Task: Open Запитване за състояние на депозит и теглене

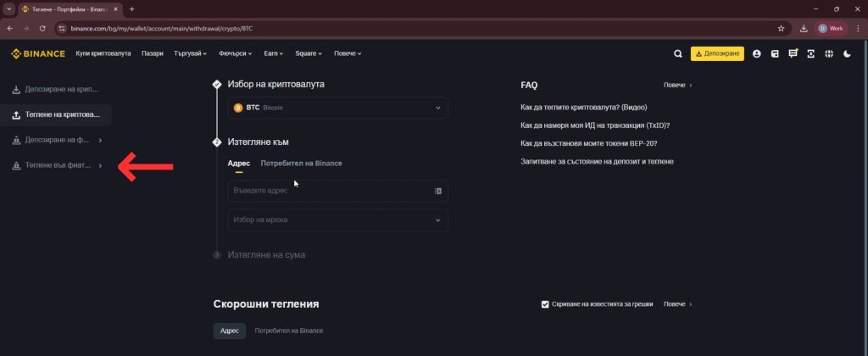Action: pyautogui.click(x=598, y=162)
